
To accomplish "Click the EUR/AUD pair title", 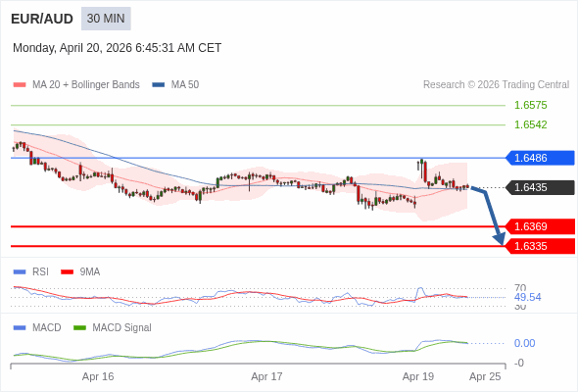I will (x=42, y=19).
